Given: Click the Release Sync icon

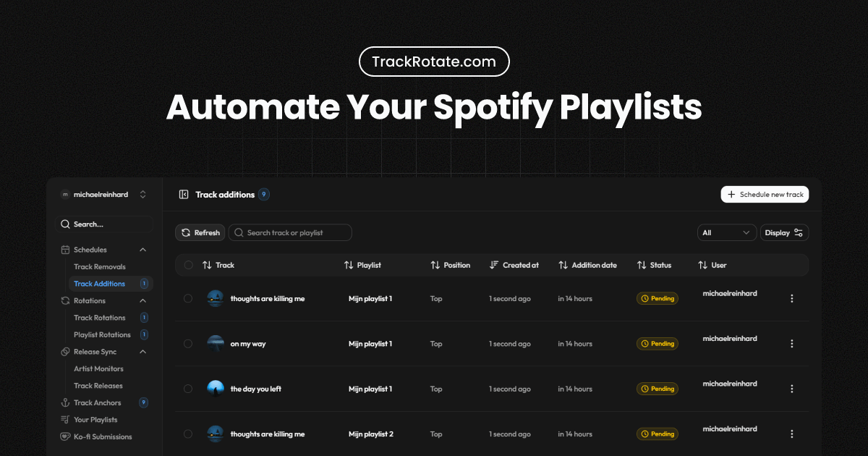Looking at the screenshot, I should (66, 352).
